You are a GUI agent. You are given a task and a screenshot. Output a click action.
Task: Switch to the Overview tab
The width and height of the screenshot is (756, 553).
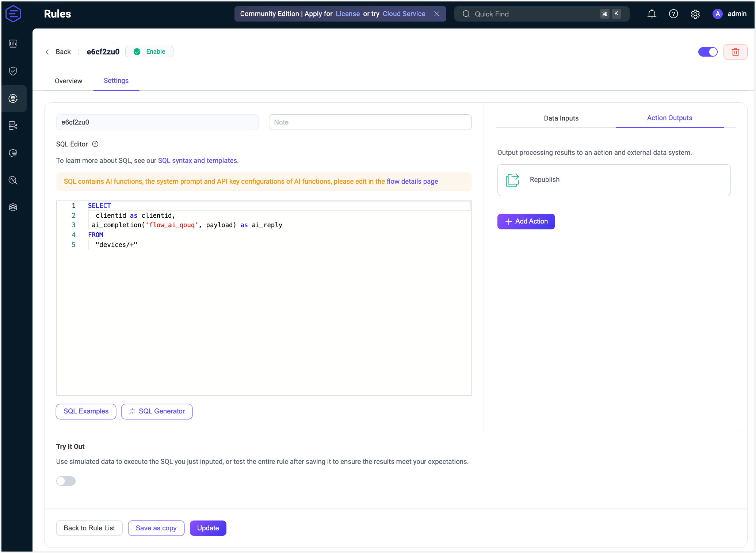(68, 81)
